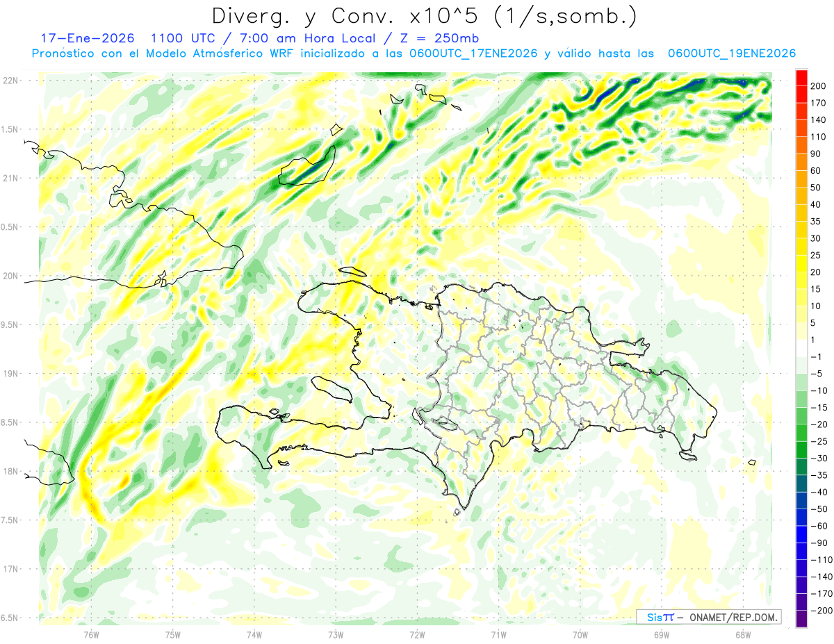The image size is (834, 644).
Task: Click the 'SisTT' logo text
Action: [x=660, y=617]
